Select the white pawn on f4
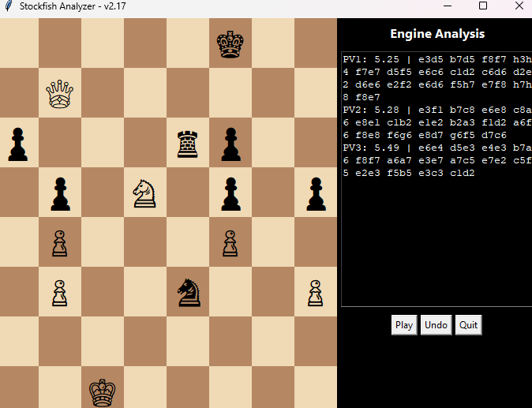Viewport: 532px width, 408px height. (x=230, y=243)
